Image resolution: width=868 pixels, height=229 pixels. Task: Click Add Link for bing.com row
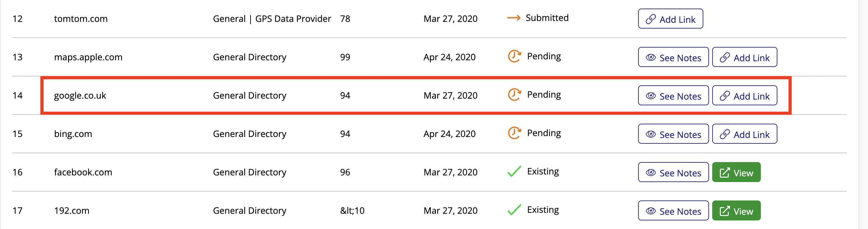[744, 134]
